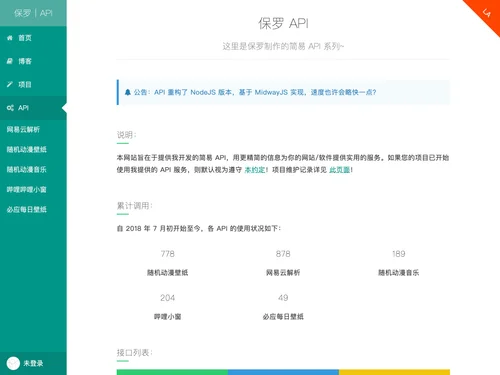The image size is (500, 375).
Task: Click the 未登录 login label
Action: coord(33,363)
